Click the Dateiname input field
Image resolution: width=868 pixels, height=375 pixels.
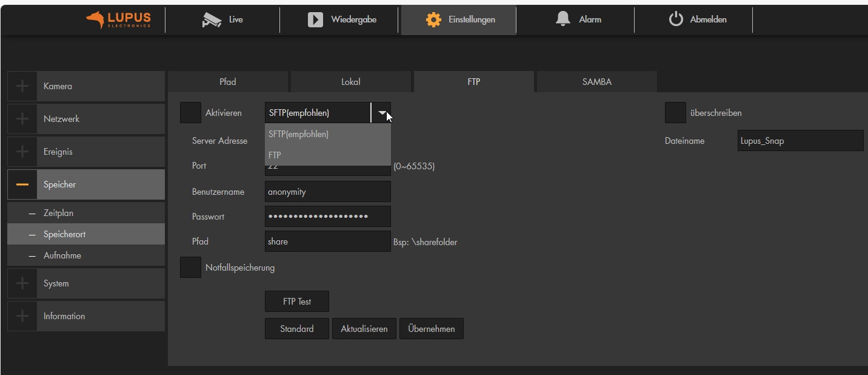(800, 140)
